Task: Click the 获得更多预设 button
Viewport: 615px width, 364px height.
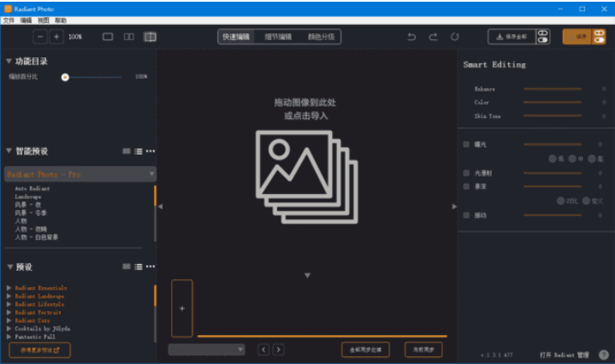Action: coord(39,349)
